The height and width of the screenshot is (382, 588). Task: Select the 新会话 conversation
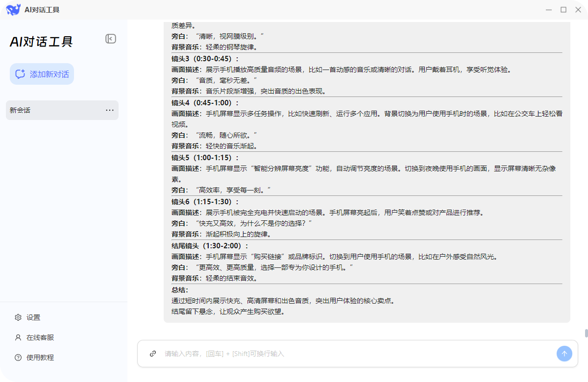pyautogui.click(x=62, y=110)
